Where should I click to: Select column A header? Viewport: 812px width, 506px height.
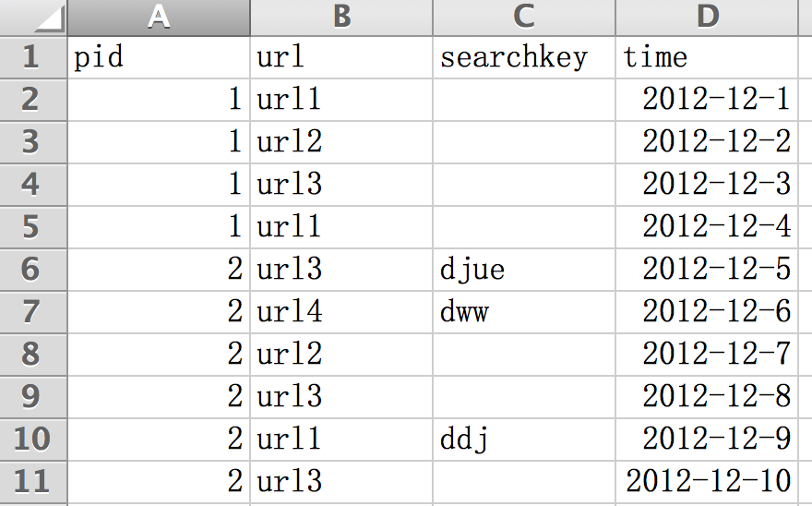coord(159,18)
